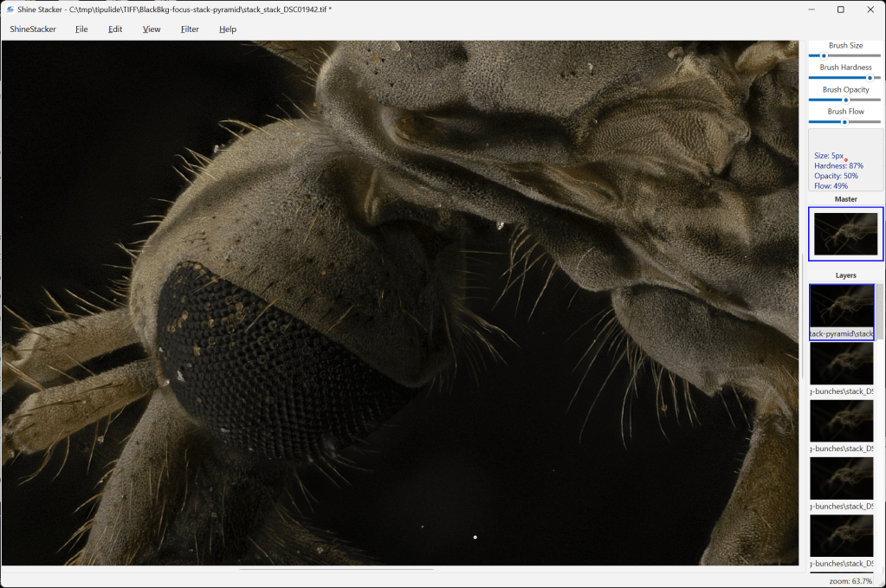Screen dimensions: 886x588
Task: Click the Shine Stacker app icon in title bar
Action: (10, 10)
